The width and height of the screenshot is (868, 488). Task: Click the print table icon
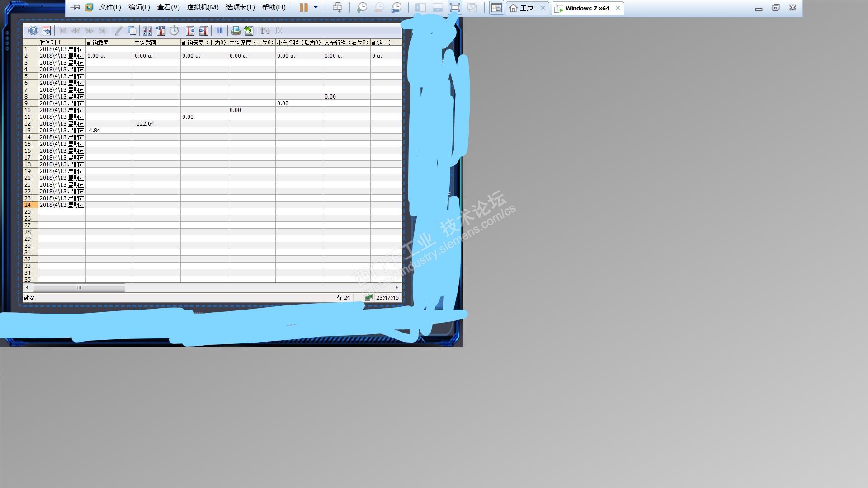pyautogui.click(x=236, y=31)
